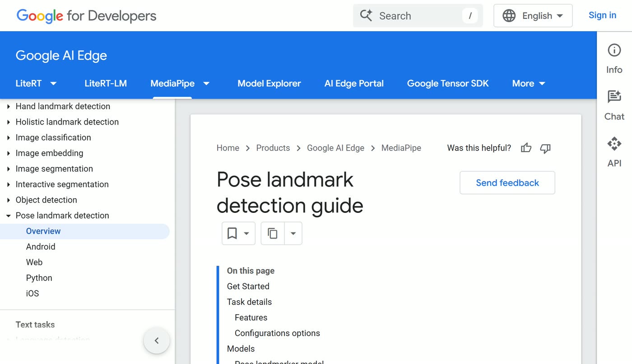Go to Products breadcrumb link
The height and width of the screenshot is (364, 632).
click(273, 148)
